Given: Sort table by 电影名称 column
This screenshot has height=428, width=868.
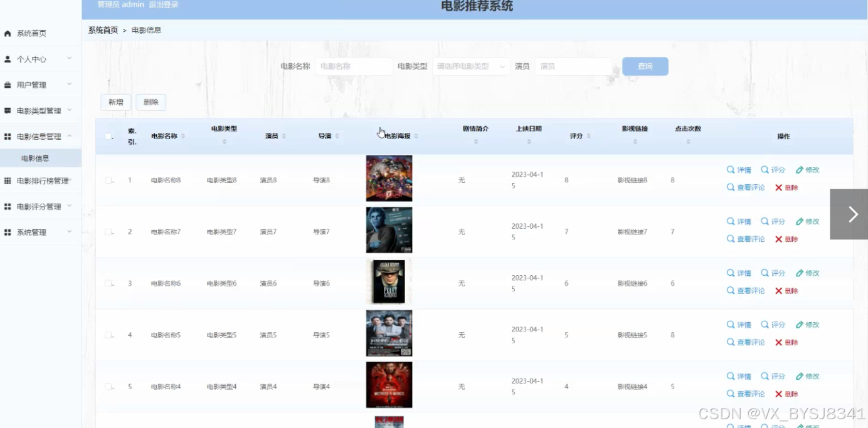Looking at the screenshot, I should point(183,137).
